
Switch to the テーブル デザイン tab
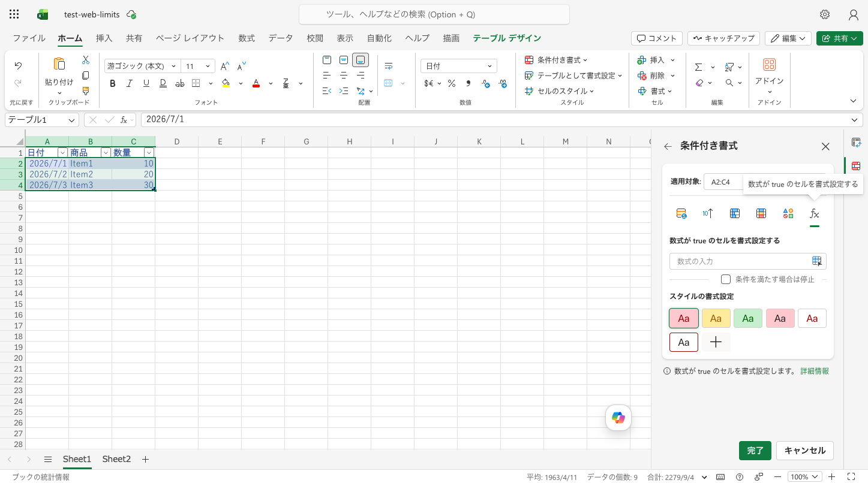click(507, 38)
